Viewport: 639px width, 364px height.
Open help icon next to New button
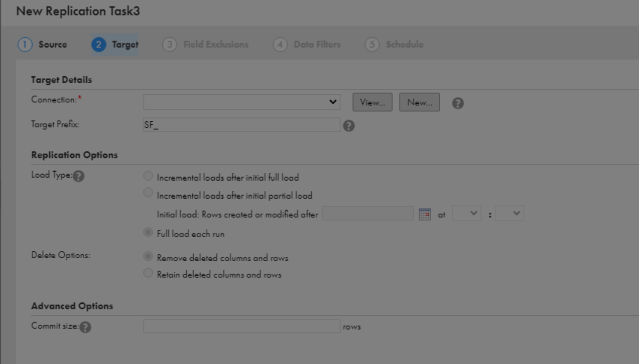(458, 103)
